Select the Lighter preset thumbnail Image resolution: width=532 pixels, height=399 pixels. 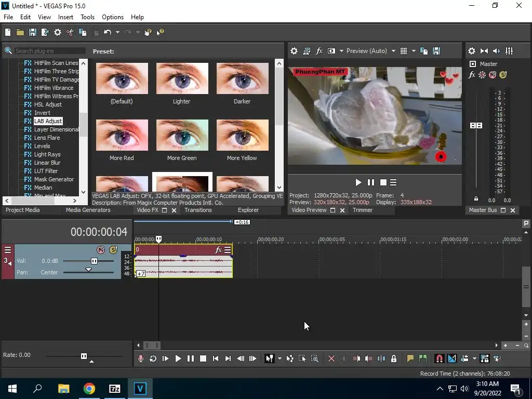pos(182,78)
